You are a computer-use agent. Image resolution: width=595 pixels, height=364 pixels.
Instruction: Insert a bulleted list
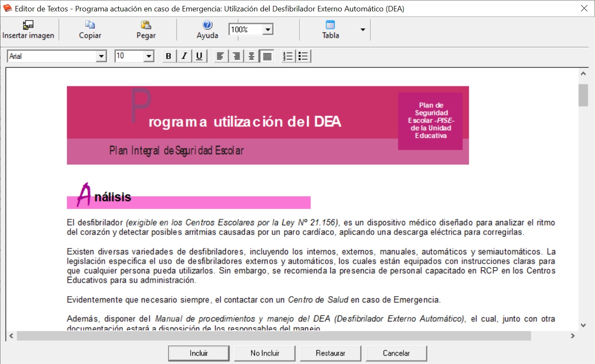(x=303, y=56)
